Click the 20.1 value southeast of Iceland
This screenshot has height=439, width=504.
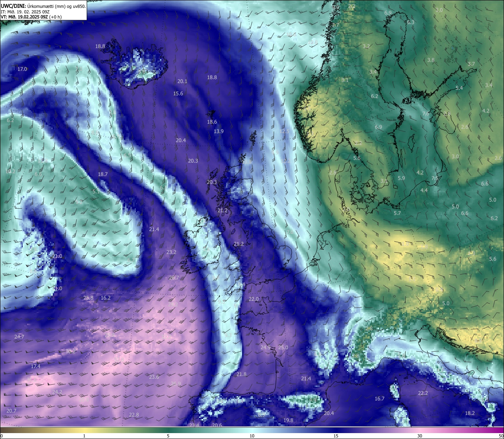[182, 82]
